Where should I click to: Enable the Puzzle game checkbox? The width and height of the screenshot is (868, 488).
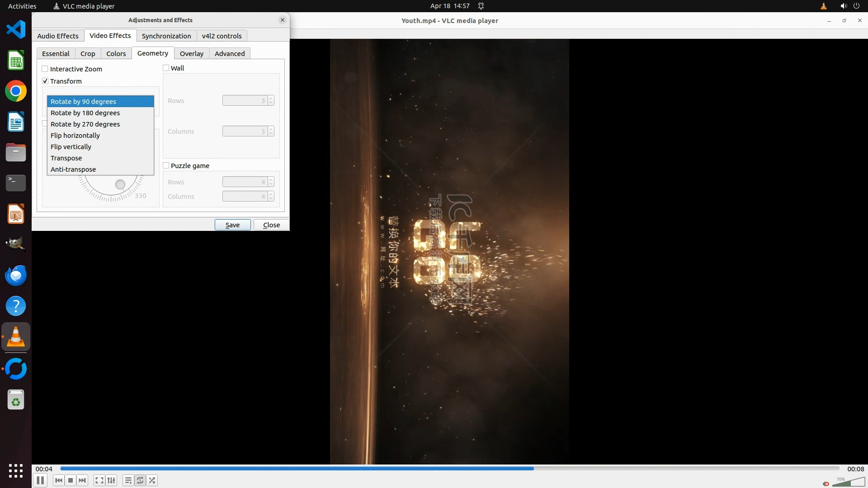click(x=166, y=166)
